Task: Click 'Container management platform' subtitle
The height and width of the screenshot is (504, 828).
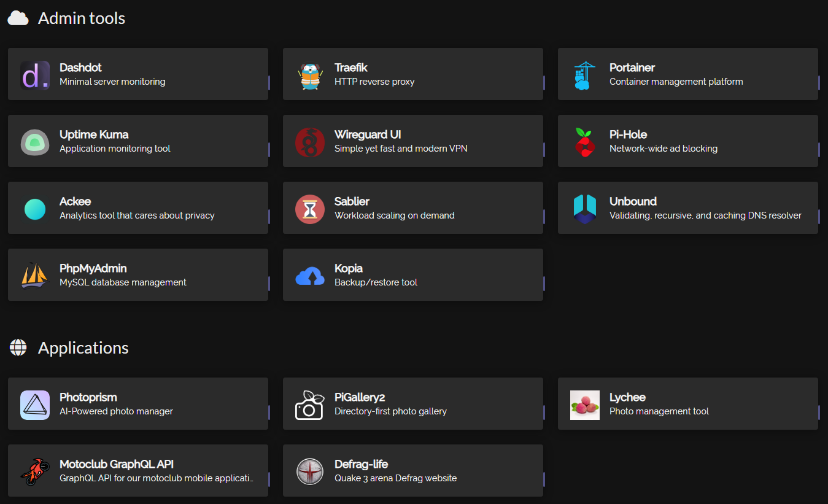Action: tap(676, 82)
